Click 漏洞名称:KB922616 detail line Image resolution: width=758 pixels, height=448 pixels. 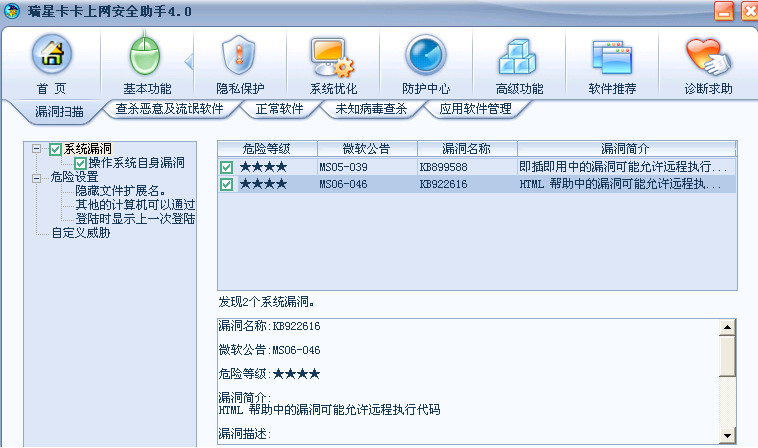click(x=269, y=326)
